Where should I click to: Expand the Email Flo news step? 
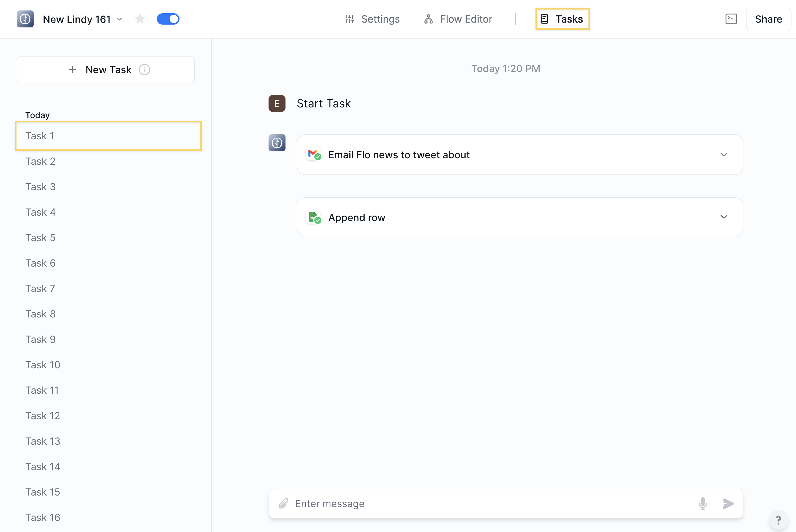(724, 155)
